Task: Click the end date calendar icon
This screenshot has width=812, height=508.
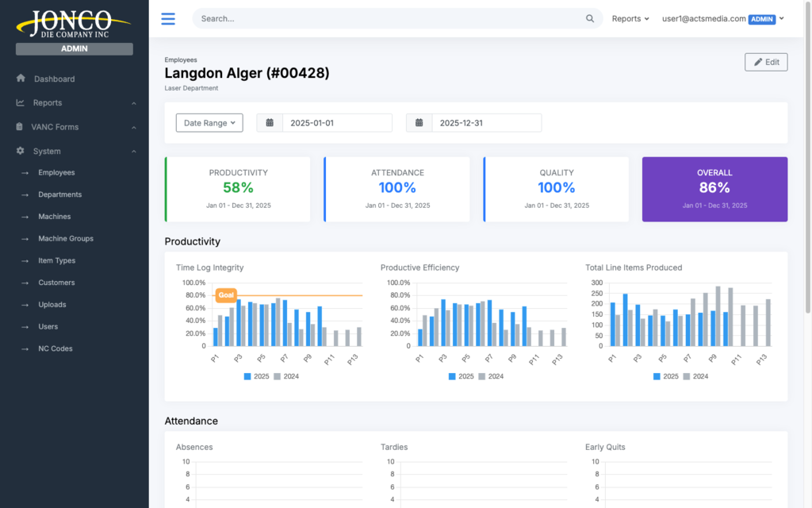Action: (419, 123)
